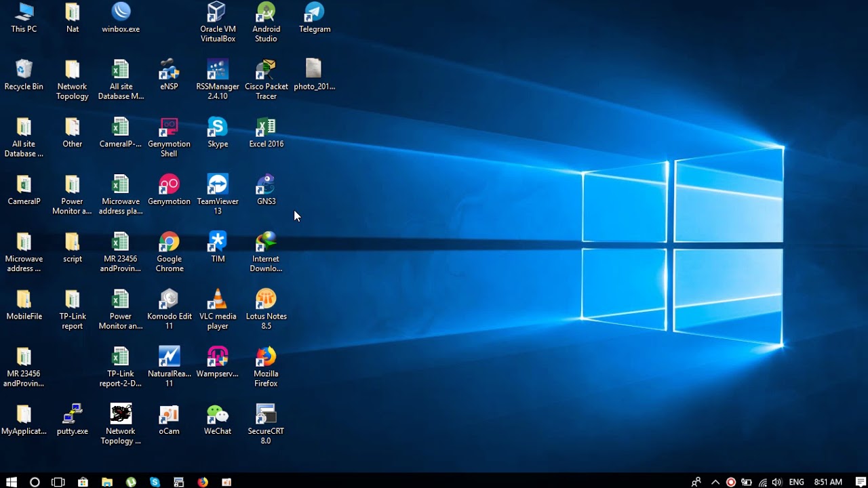
Task: Select the CameraIP-... Excel file
Action: pyautogui.click(x=121, y=133)
